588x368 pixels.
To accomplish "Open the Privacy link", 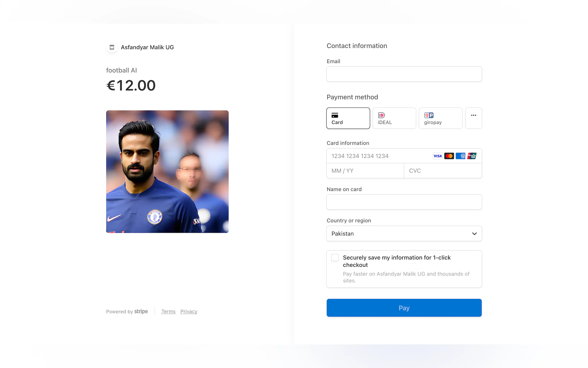I will [x=189, y=311].
